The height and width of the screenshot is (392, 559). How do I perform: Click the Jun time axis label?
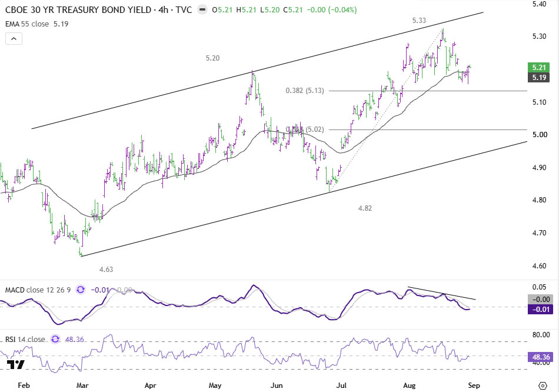277,386
